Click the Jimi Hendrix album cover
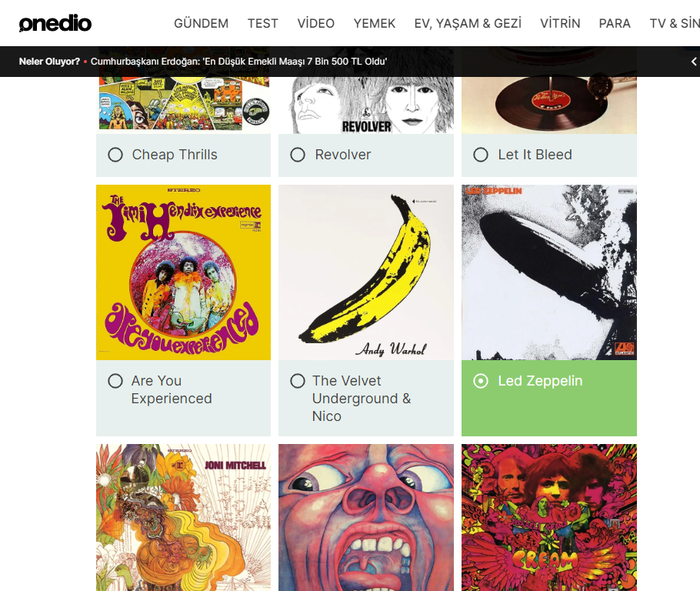This screenshot has width=700, height=591. (184, 272)
